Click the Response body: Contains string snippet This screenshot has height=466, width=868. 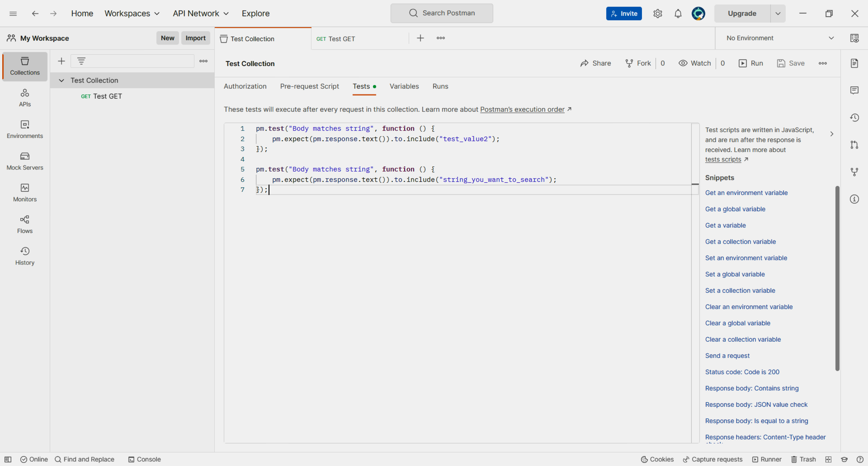tap(751, 388)
